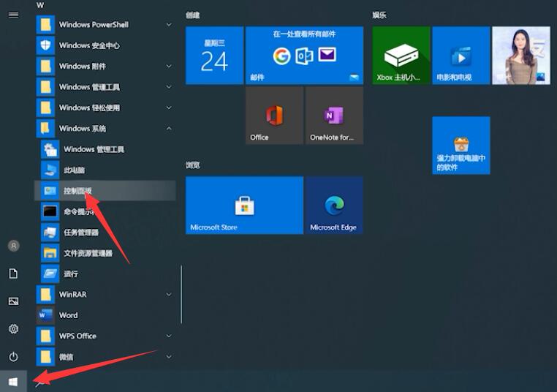
Task: Expand the Start hamburger menu
Action: click(13, 15)
